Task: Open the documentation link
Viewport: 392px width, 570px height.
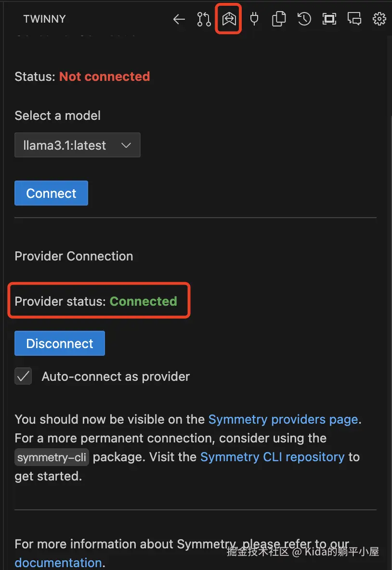Action: tap(58, 562)
